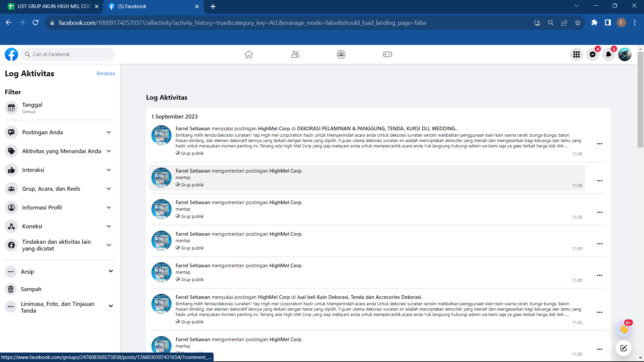Open Messenger chats icon
Screen dimensions: 644x362
tap(593, 54)
